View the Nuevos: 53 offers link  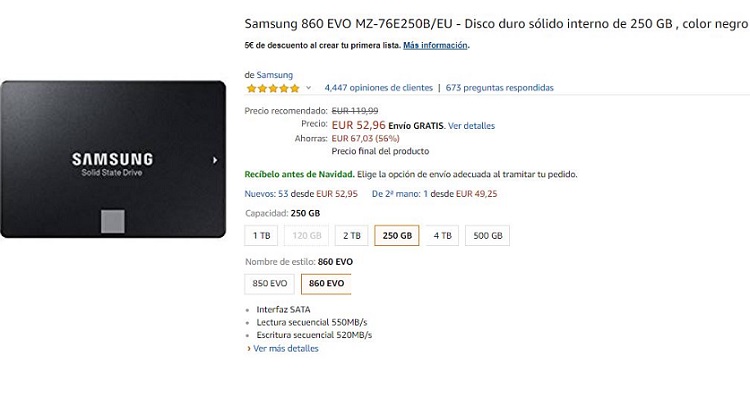click(x=266, y=194)
